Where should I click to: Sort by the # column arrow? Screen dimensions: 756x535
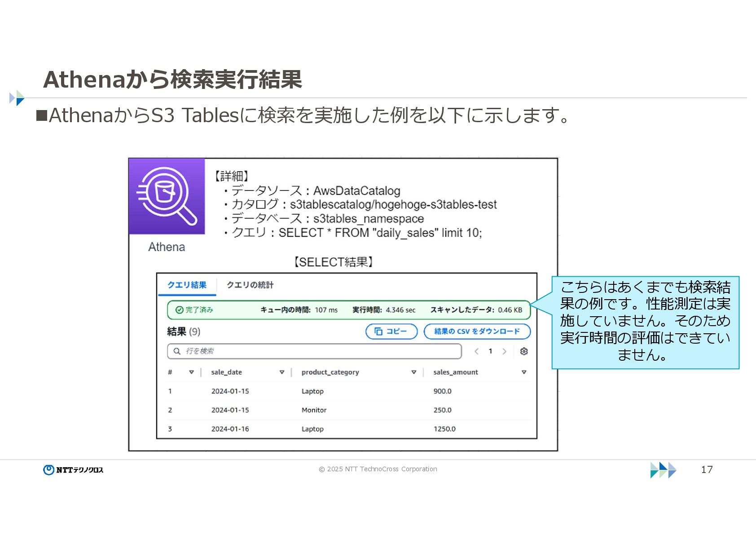[x=192, y=372]
